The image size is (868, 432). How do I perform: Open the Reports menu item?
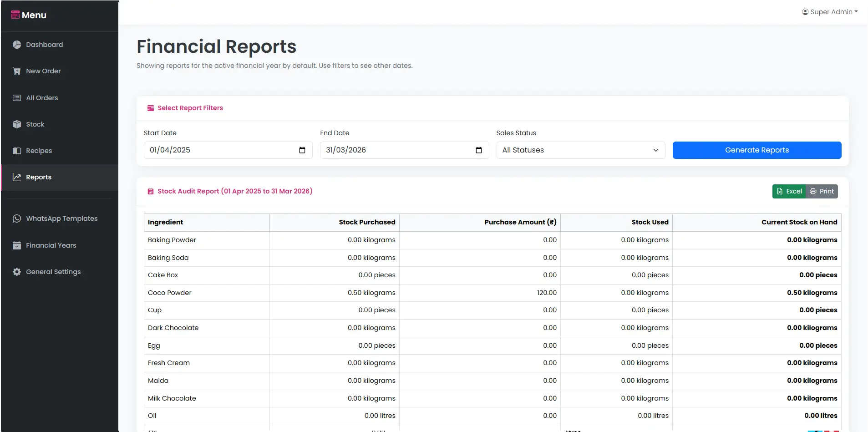[39, 177]
